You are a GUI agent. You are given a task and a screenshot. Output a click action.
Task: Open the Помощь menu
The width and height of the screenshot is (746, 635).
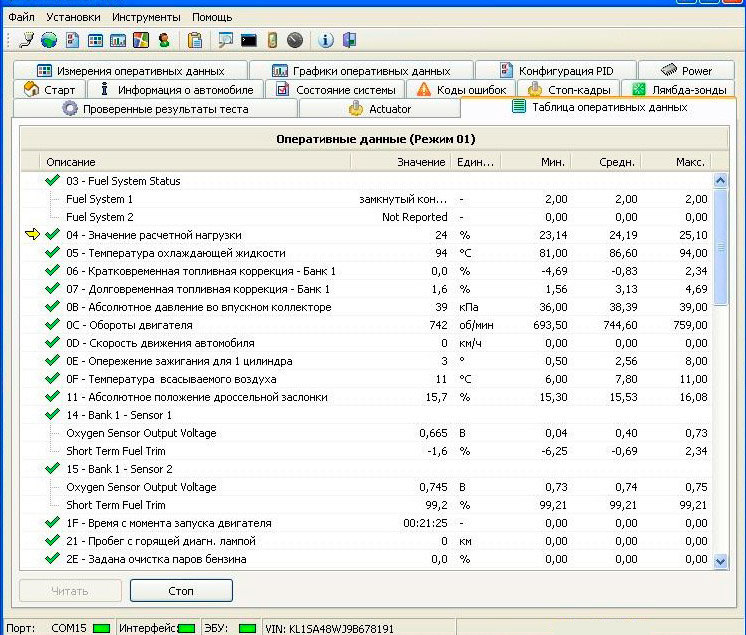click(212, 17)
